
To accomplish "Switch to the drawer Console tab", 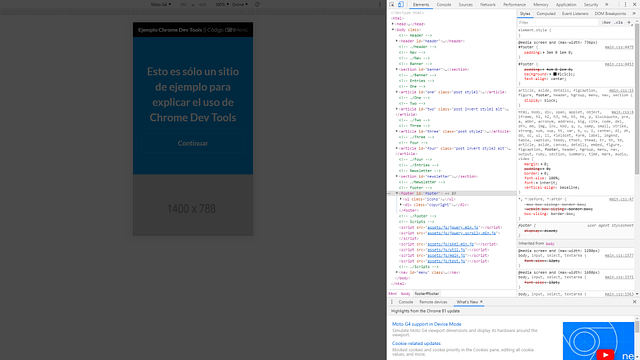I will 406,302.
